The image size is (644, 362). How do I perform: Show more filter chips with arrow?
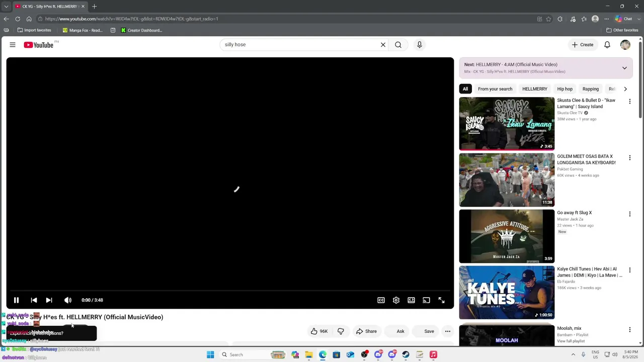pos(625,89)
